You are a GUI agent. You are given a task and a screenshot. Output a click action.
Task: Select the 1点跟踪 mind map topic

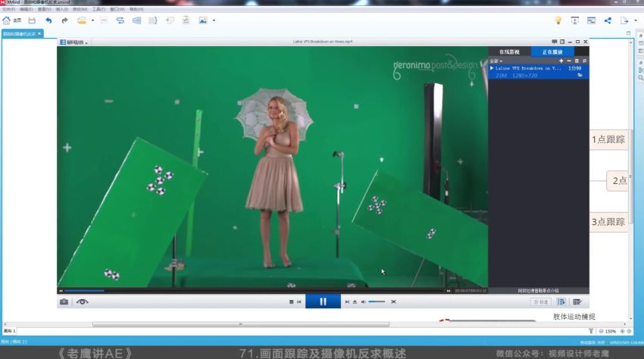[608, 139]
